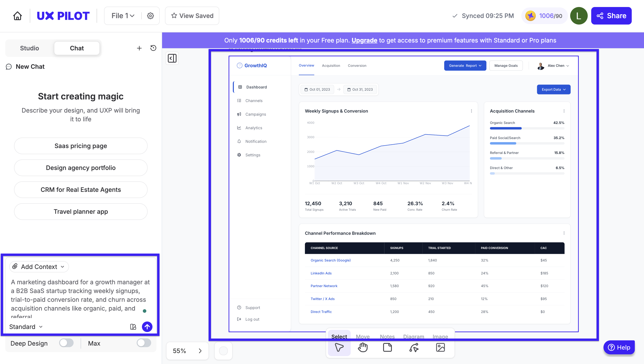This screenshot has width=644, height=364.
Task: Click the Share button
Action: (x=611, y=16)
